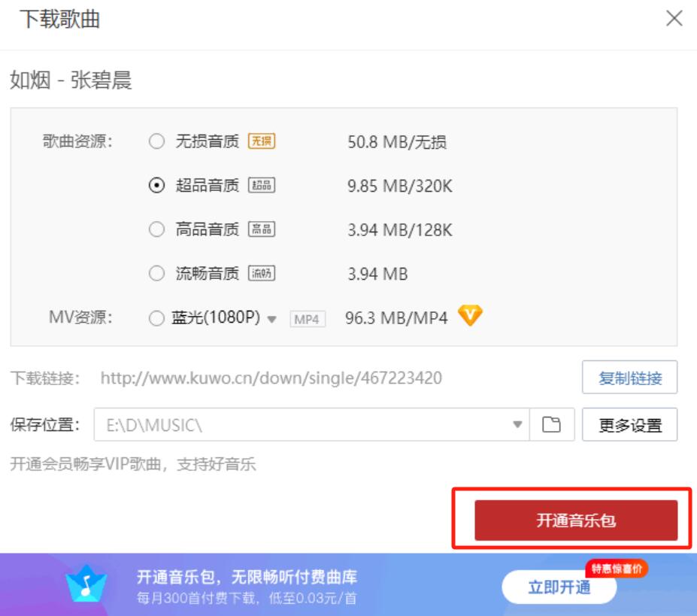The height and width of the screenshot is (616, 697).
Task: Click the 9.85 MB/320K size text
Action: [x=399, y=186]
